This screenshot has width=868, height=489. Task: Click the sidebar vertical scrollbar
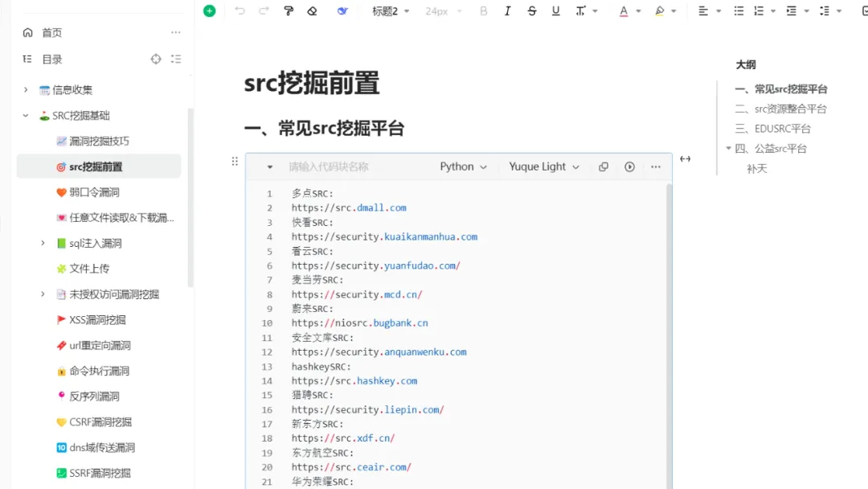pos(190,198)
